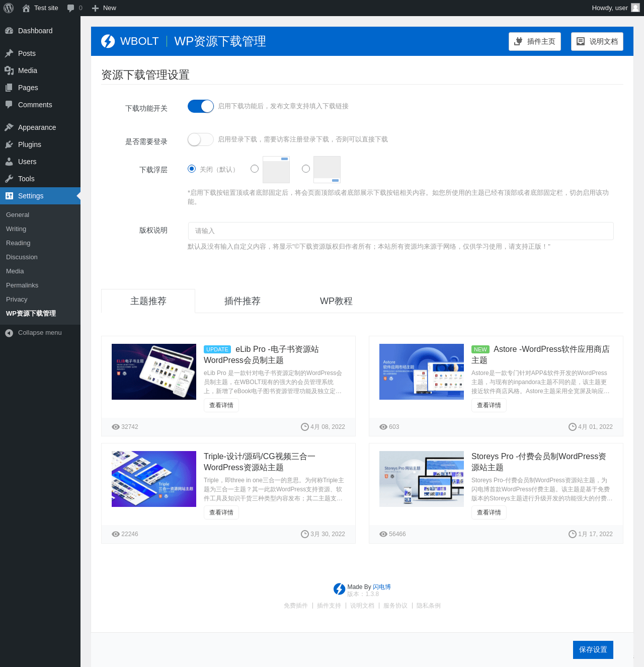The image size is (644, 667).
Task: Open the 免费插件 footer link
Action: tap(296, 606)
